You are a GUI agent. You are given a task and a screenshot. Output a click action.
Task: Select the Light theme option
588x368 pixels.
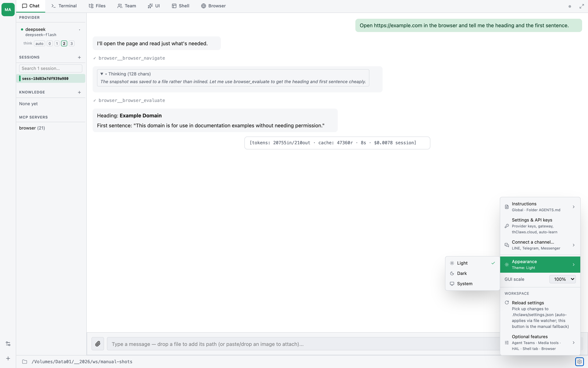[472, 263]
